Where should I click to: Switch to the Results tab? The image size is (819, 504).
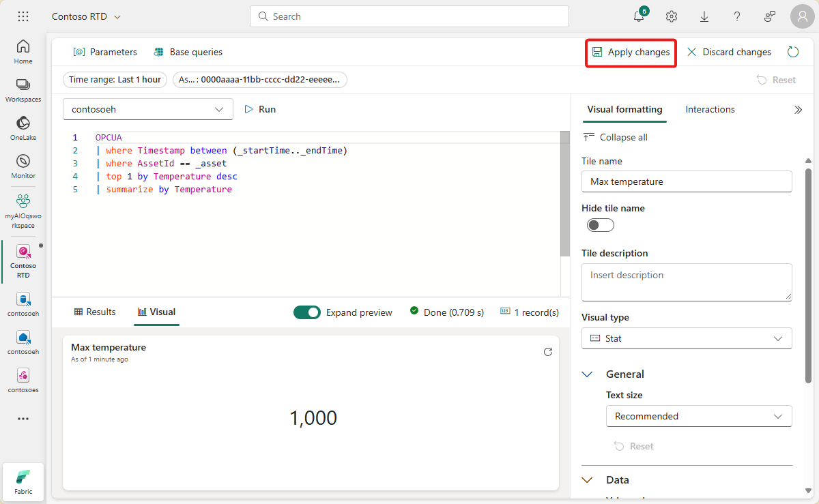tap(94, 312)
